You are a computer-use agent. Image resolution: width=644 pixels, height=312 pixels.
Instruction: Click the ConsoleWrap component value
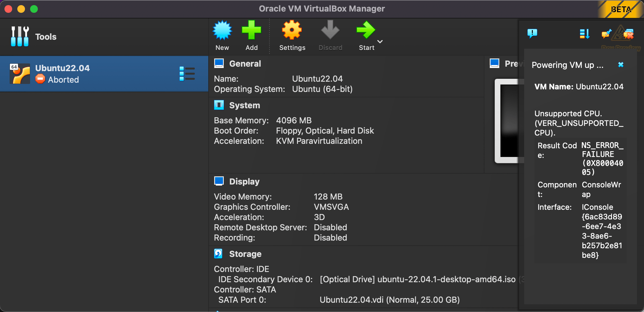601,189
